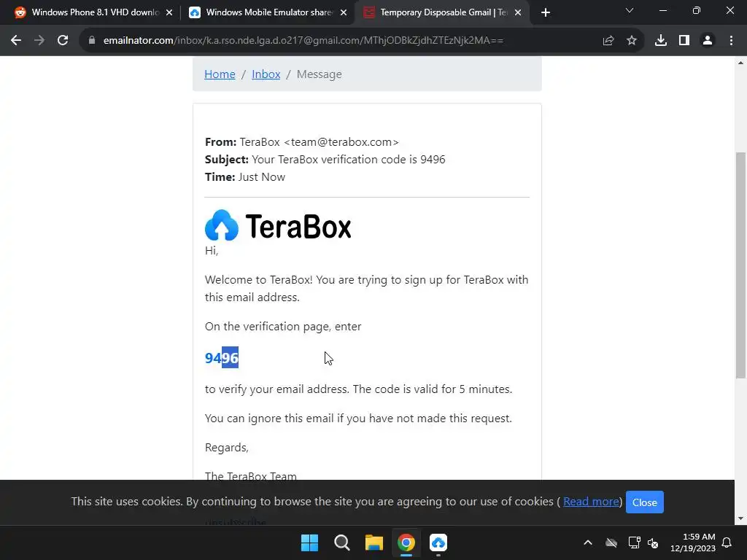Open Inbox breadcrumb link
The image size is (747, 560).
click(x=266, y=74)
